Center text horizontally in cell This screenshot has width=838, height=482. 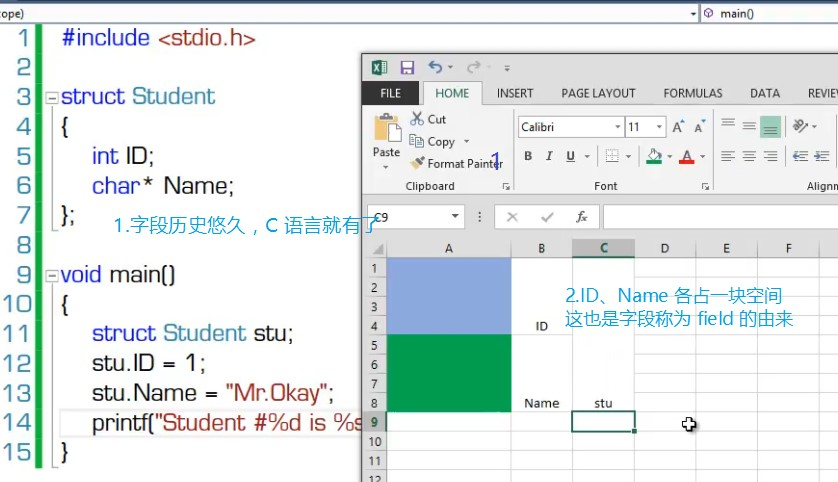click(x=749, y=156)
